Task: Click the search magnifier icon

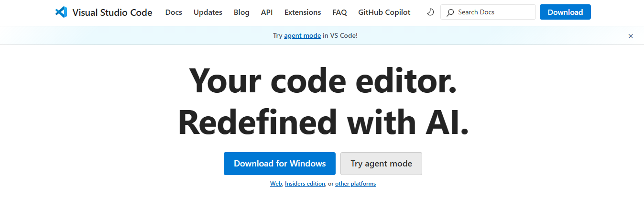Action: [x=450, y=12]
